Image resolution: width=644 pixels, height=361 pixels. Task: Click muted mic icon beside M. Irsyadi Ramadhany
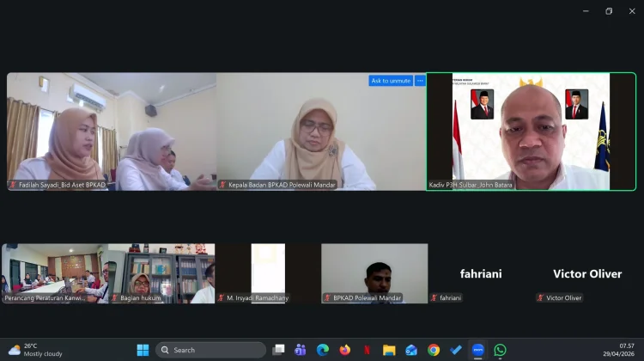[x=222, y=298]
